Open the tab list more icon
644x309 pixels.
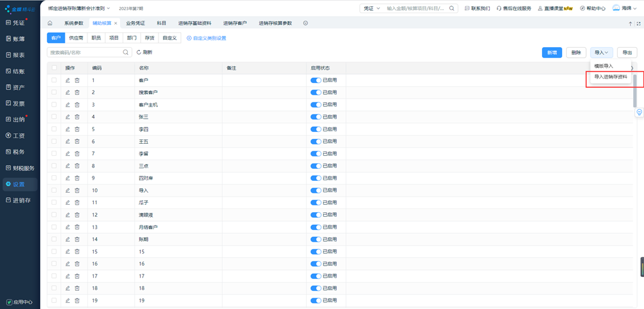coord(305,23)
